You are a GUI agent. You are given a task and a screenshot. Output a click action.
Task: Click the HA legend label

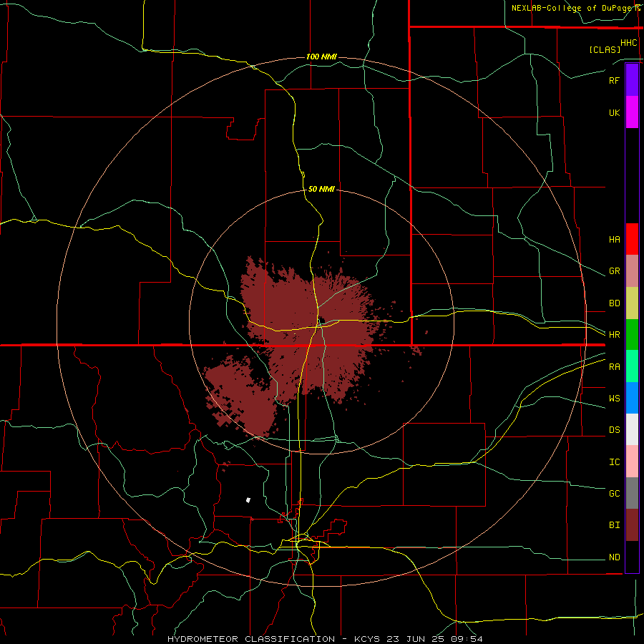pos(614,240)
